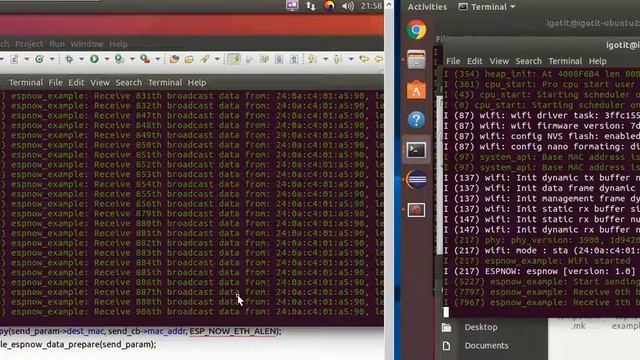Open dropdown next to next annotation icon
This screenshot has height=360, width=640.
pos(325,60)
